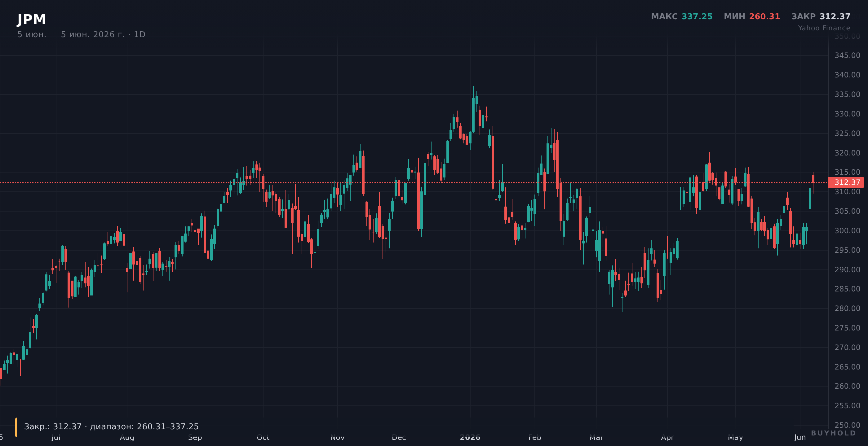Viewport: 868px width, 446px height.
Task: Click the 295.00 price axis label
Action: (847, 250)
